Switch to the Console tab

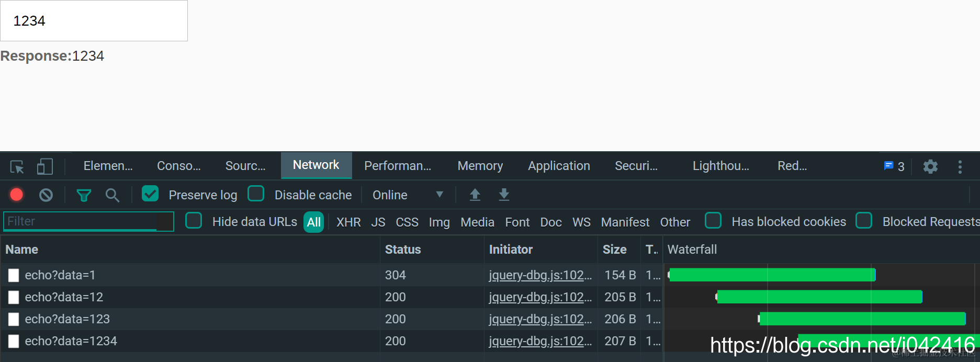[179, 166]
